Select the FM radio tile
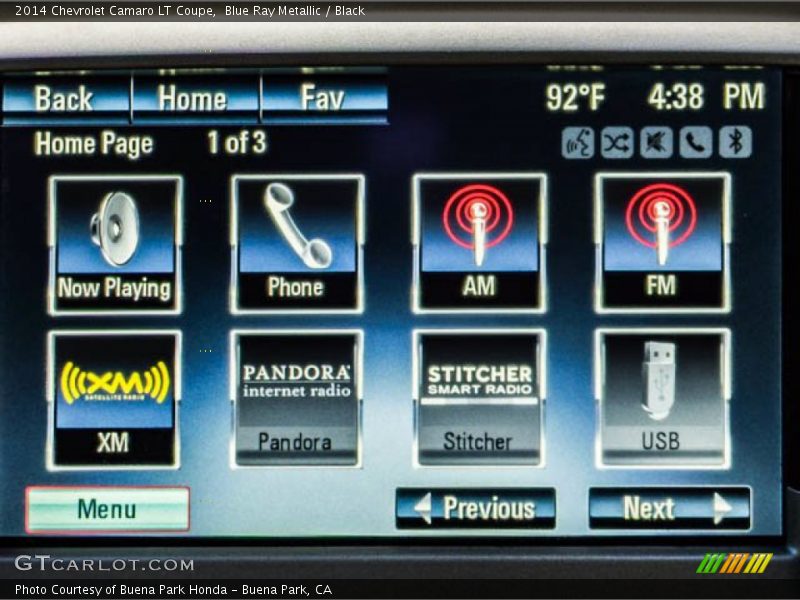This screenshot has height=600, width=800. (x=661, y=244)
